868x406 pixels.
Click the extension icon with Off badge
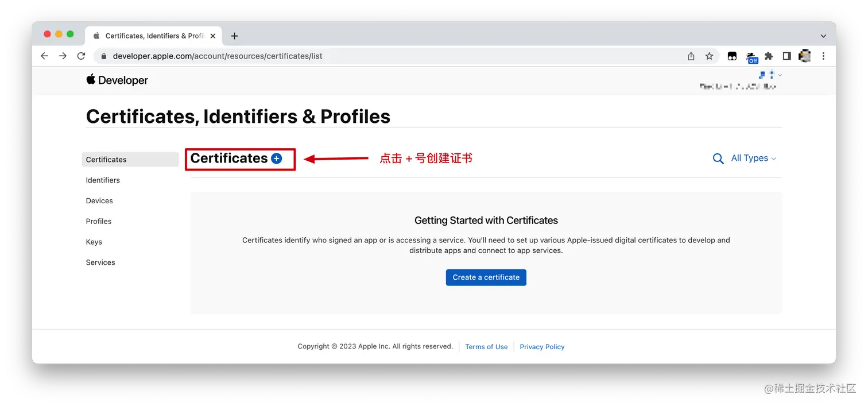[751, 57]
